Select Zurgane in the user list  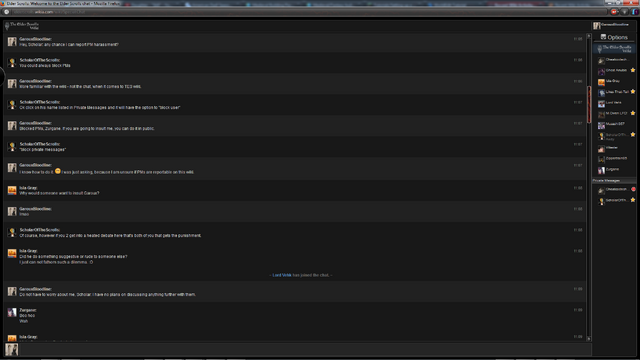click(614, 169)
